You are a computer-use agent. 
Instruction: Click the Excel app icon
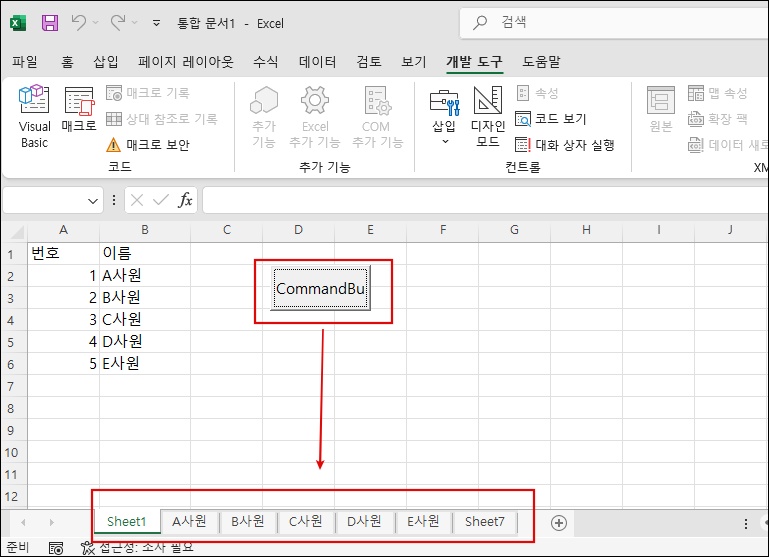18,23
